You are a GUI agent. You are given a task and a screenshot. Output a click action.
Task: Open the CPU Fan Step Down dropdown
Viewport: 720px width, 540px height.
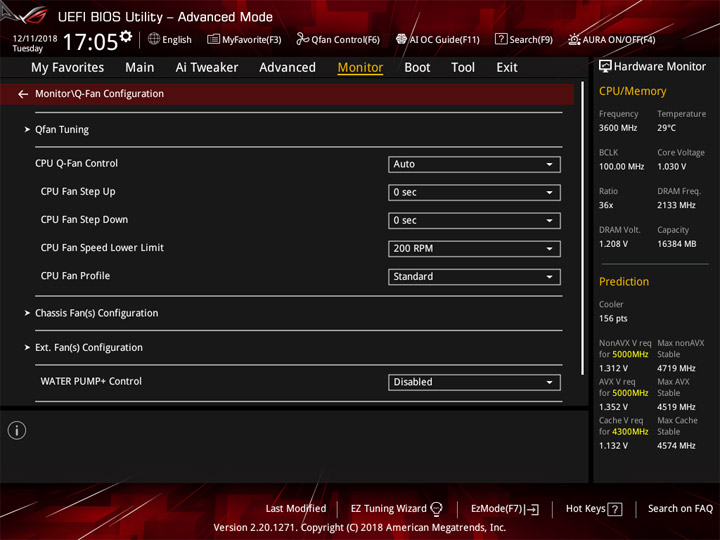pos(474,220)
